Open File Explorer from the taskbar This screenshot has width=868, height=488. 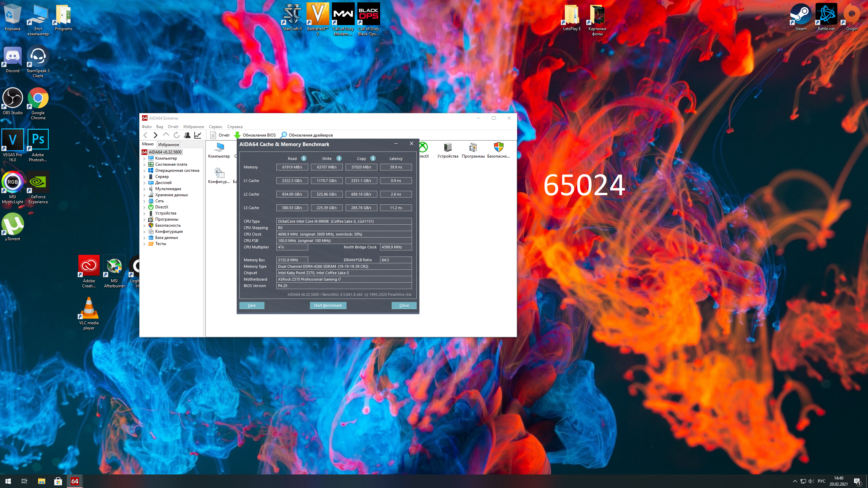41,481
